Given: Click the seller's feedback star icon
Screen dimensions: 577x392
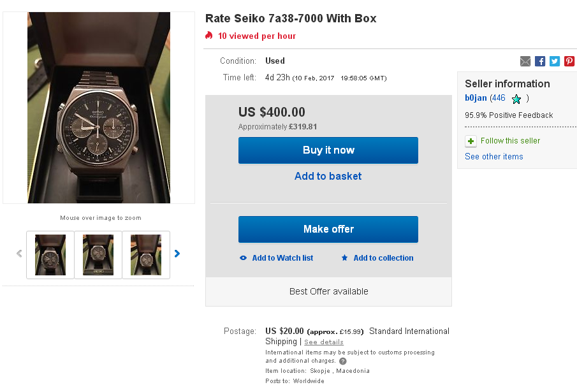Looking at the screenshot, I should point(516,99).
